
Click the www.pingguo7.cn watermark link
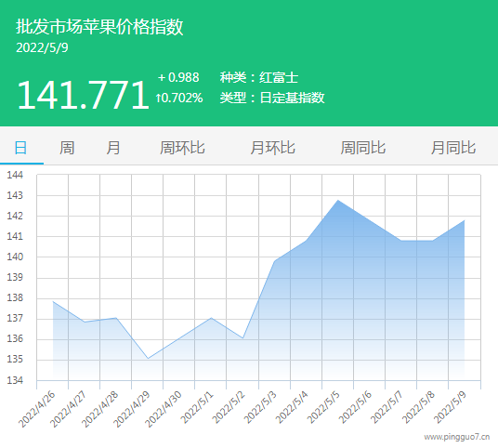point(457,437)
